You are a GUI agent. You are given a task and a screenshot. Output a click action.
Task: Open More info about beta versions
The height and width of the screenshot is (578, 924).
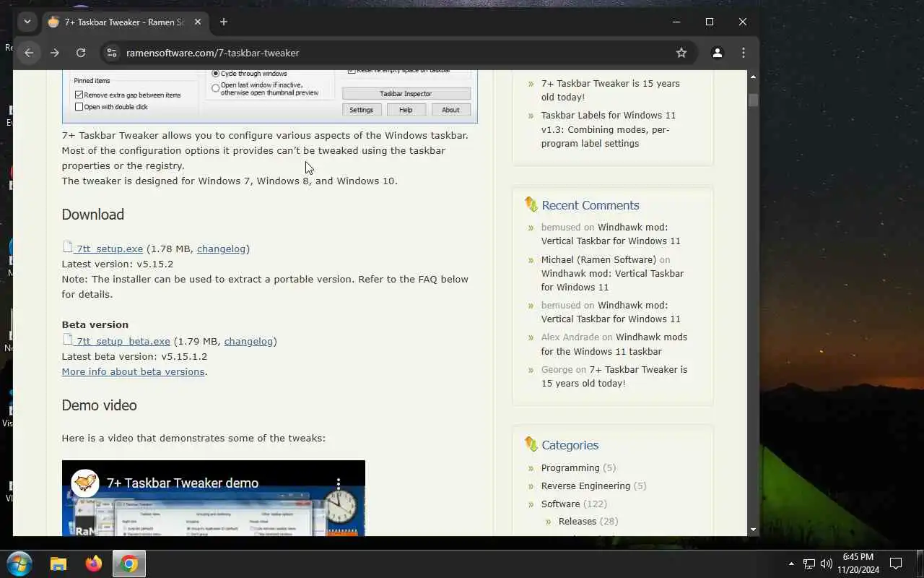click(133, 371)
